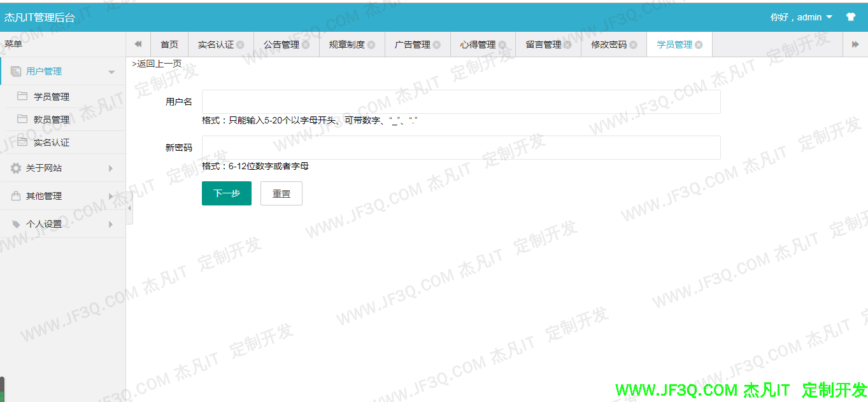Switch to the 首页 tab

(169, 45)
